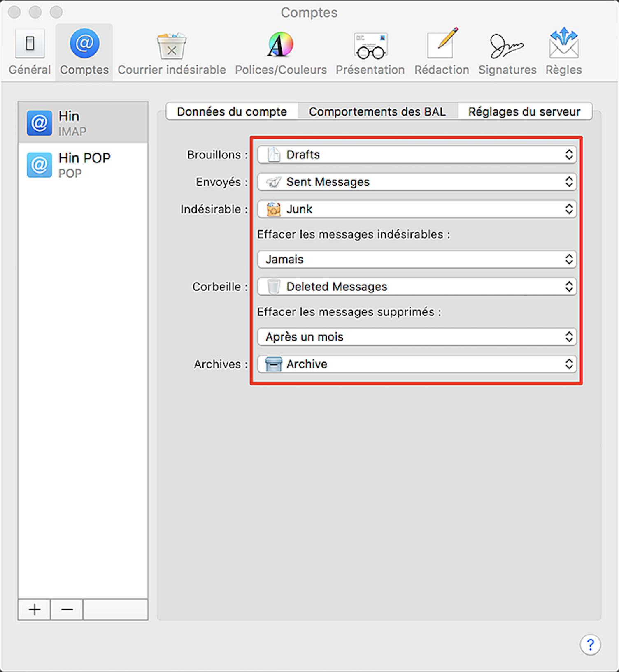Click the Junk mailbox icon
Image resolution: width=619 pixels, height=672 pixels.
coord(273,209)
